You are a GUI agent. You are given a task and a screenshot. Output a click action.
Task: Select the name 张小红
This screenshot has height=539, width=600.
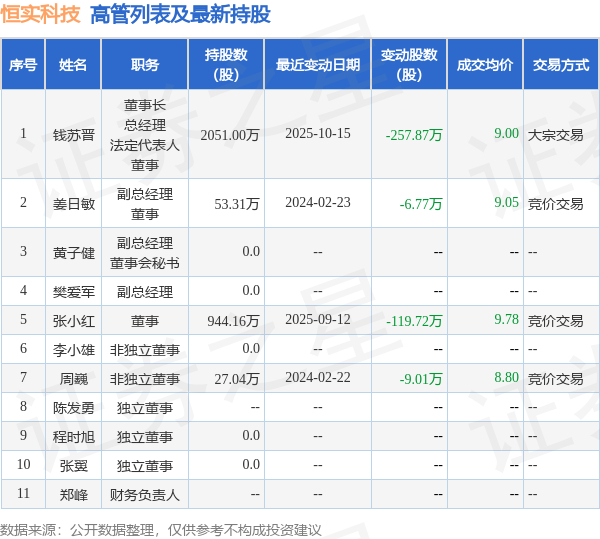coord(73,321)
